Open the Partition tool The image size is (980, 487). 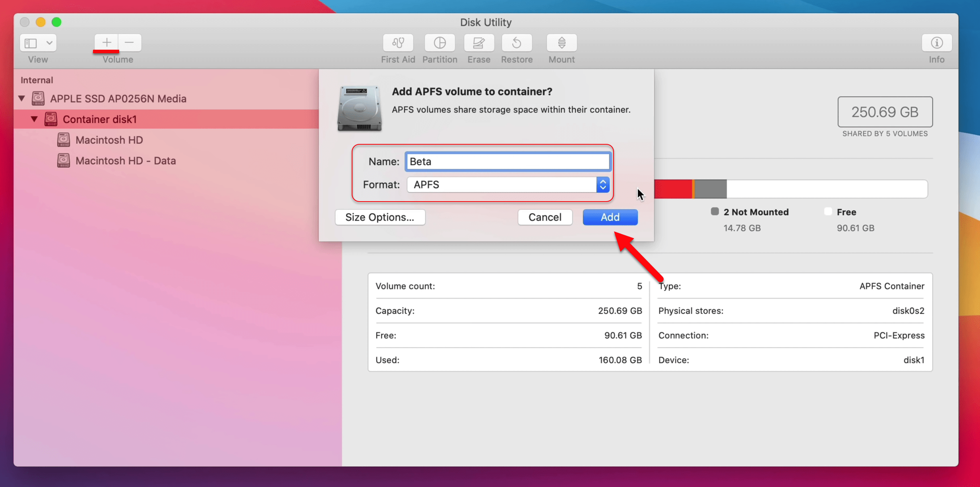pyautogui.click(x=440, y=43)
